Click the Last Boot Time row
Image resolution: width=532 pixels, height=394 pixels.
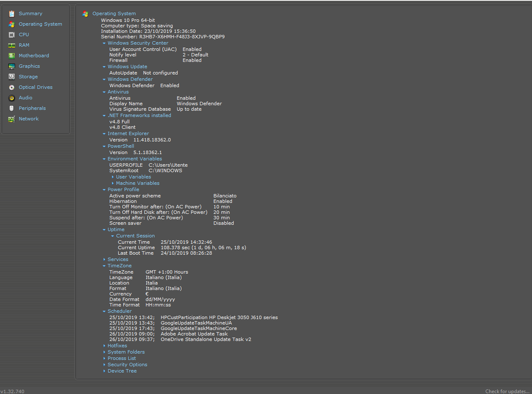(165, 253)
